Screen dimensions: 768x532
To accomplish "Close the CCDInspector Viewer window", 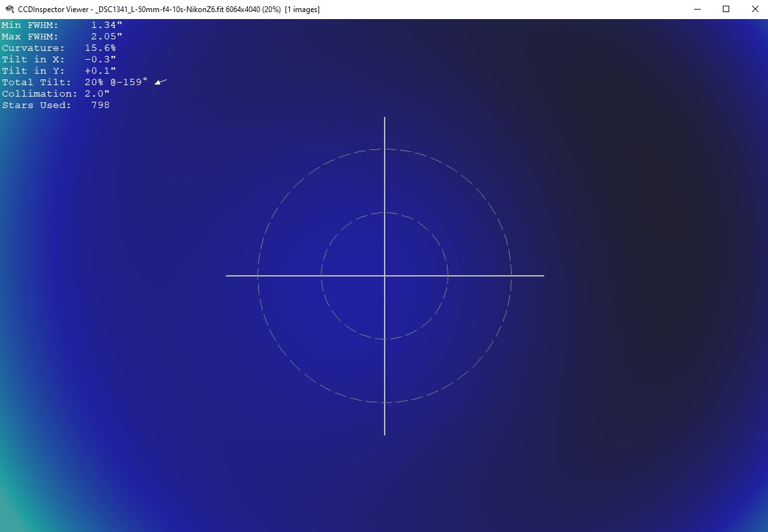I will 755,10.
